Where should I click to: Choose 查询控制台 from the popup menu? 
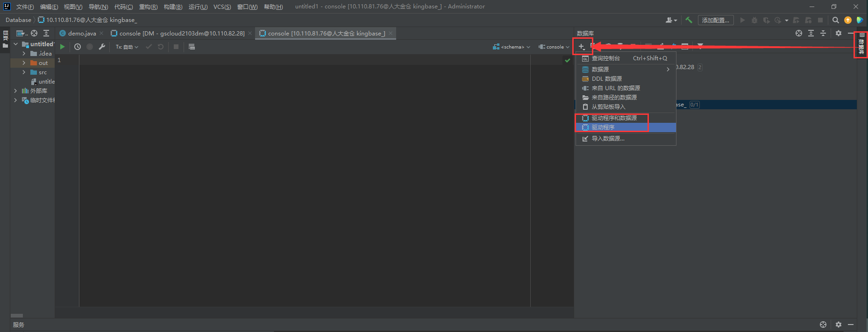(x=626, y=58)
